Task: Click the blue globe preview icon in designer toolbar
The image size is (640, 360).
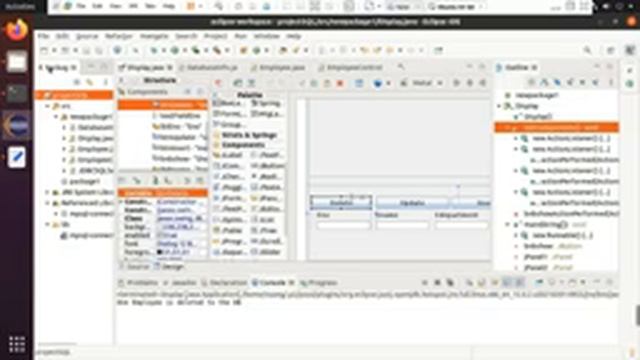Action: pyautogui.click(x=378, y=83)
